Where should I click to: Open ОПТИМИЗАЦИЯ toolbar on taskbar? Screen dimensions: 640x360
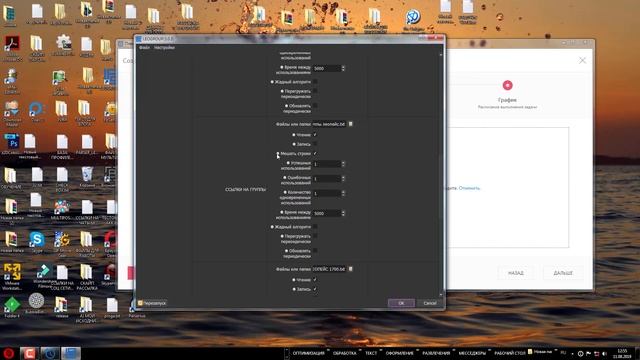(x=308, y=353)
